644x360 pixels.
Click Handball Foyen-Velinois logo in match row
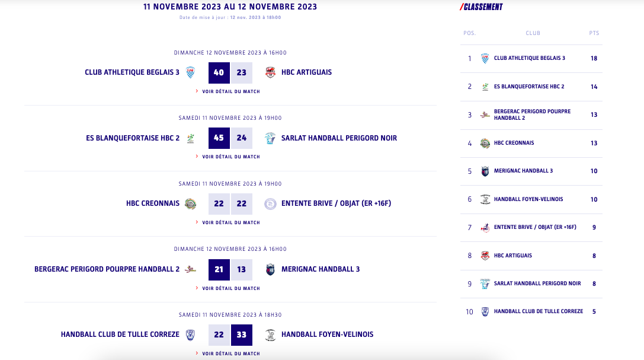coord(270,334)
